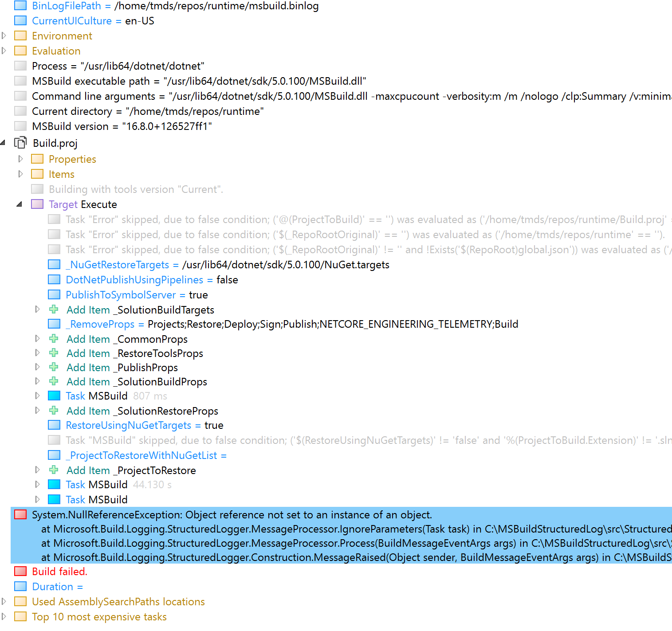Select the blue Task MSBuild icon showing 807 ms
This screenshot has width=672, height=631.
[x=54, y=395]
